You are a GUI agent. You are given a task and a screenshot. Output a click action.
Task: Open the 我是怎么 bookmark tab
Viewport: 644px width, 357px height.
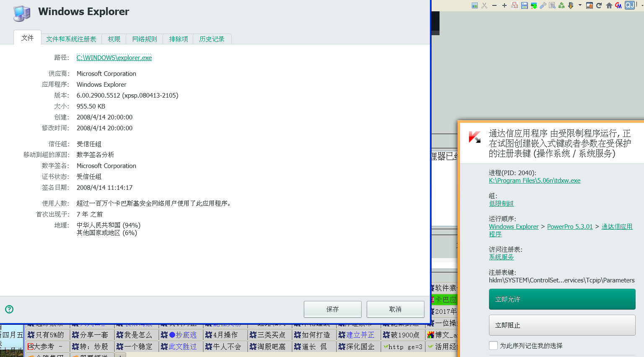pyautogui.click(x=137, y=335)
